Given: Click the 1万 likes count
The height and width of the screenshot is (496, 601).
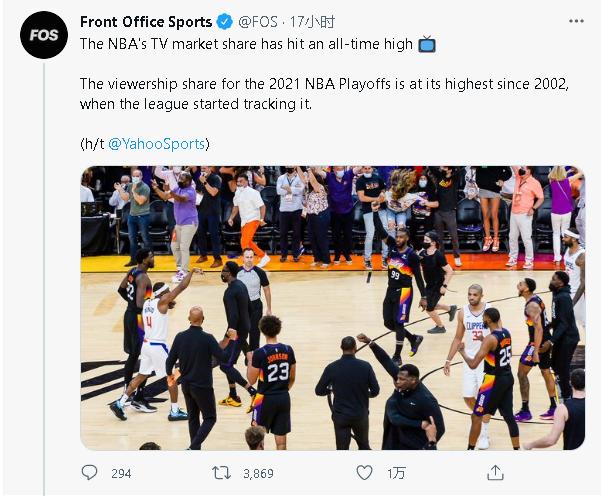Looking at the screenshot, I should click(396, 473).
